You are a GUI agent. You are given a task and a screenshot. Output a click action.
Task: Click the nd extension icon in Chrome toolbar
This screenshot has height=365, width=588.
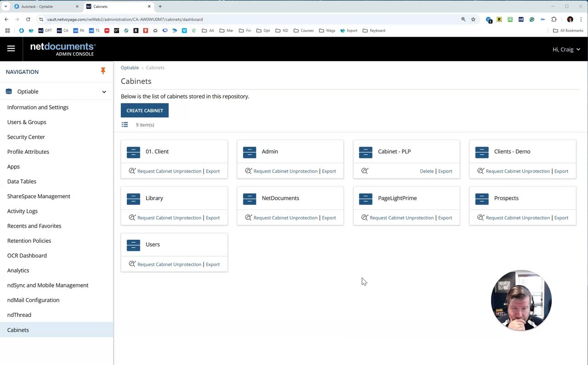point(521,19)
